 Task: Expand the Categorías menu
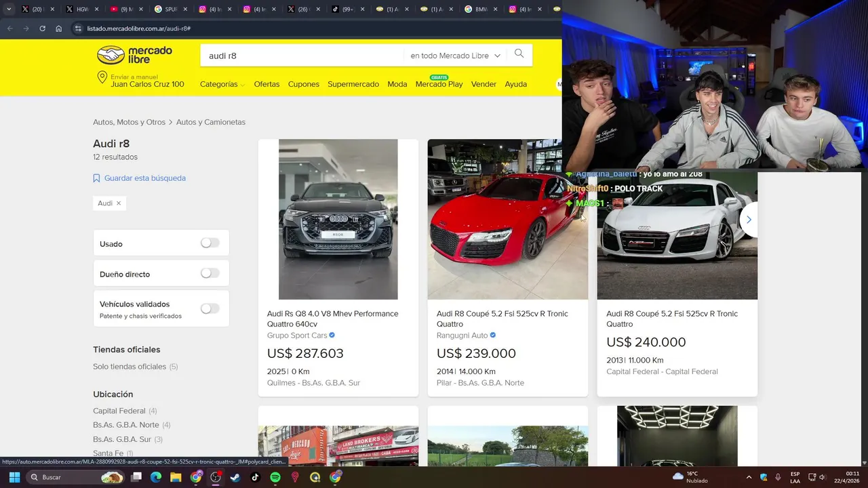pos(222,84)
